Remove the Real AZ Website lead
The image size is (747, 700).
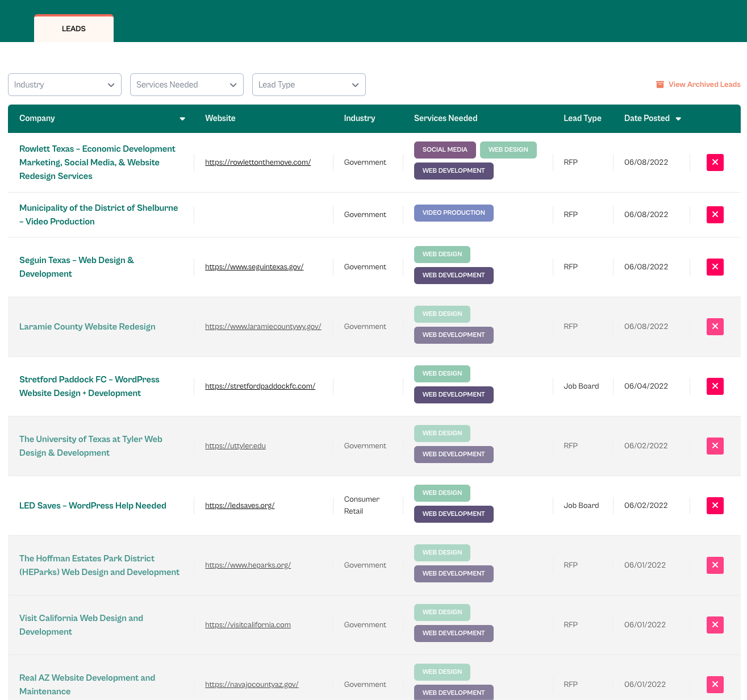(x=715, y=685)
